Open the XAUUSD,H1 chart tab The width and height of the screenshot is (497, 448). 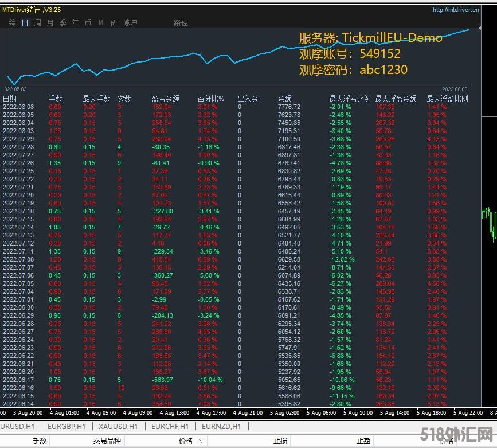(118, 426)
